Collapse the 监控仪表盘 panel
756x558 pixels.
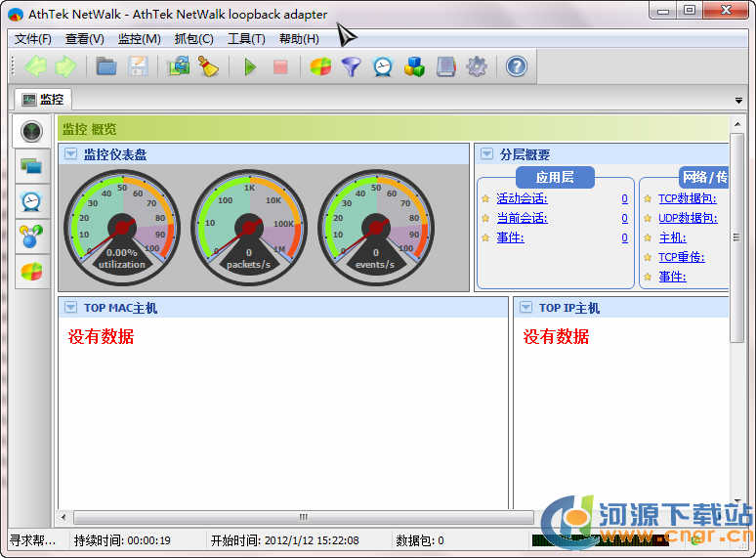click(x=70, y=154)
